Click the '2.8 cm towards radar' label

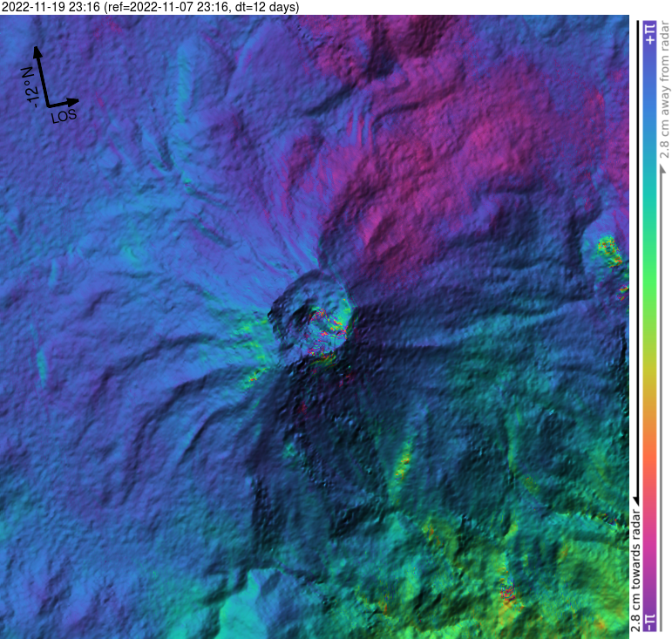(635, 571)
